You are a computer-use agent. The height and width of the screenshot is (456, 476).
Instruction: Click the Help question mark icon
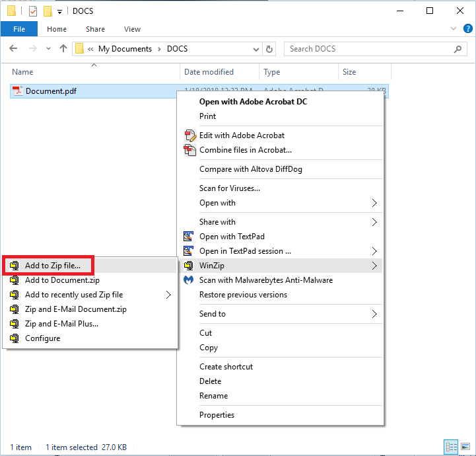[x=466, y=29]
